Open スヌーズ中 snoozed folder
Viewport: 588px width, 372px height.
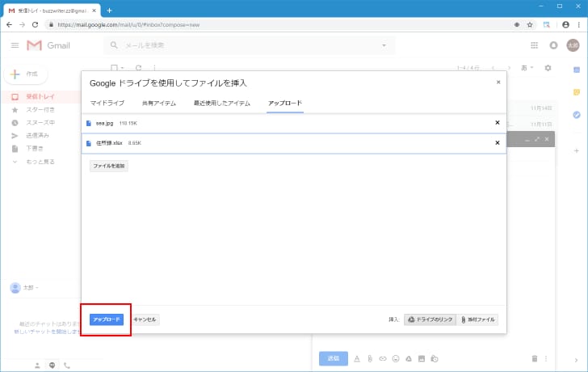(40, 123)
